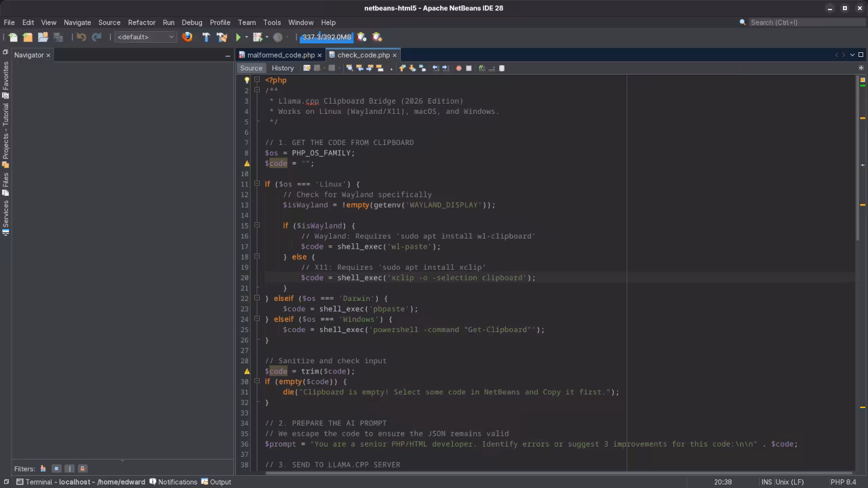Collapse the fold for the Linux if block

257,184
